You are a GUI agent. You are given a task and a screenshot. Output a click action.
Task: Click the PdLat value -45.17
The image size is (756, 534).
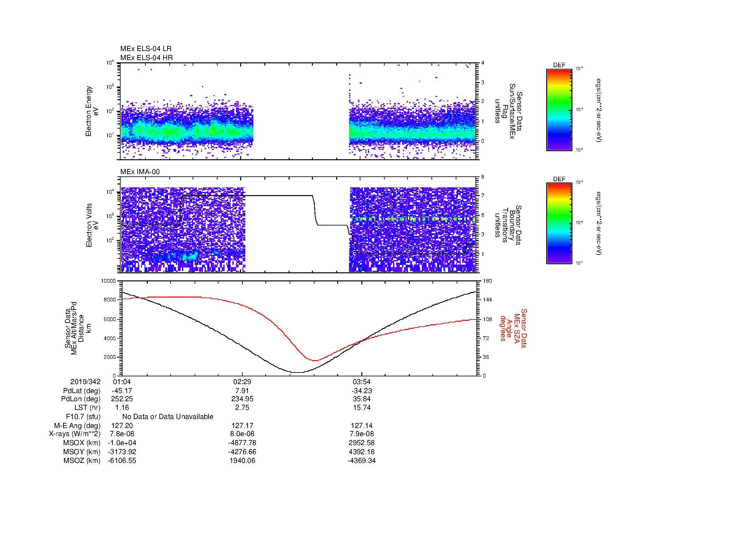coord(122,391)
